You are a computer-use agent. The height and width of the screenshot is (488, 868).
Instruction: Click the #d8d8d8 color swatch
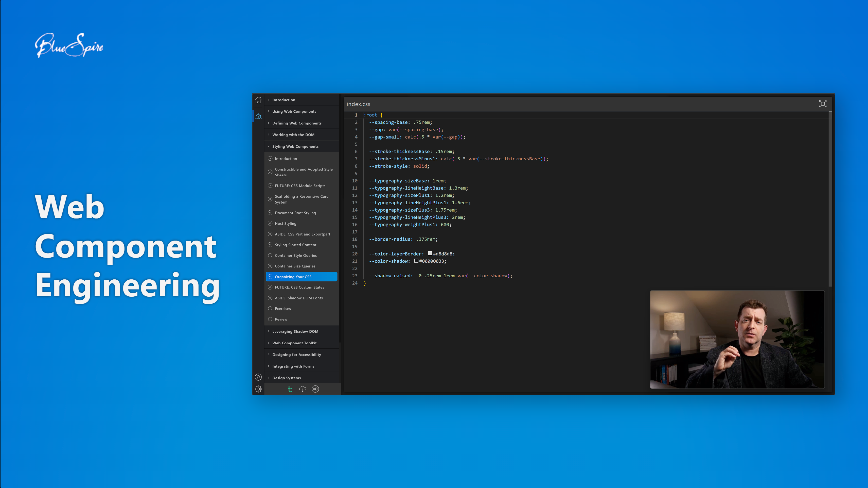[430, 254]
